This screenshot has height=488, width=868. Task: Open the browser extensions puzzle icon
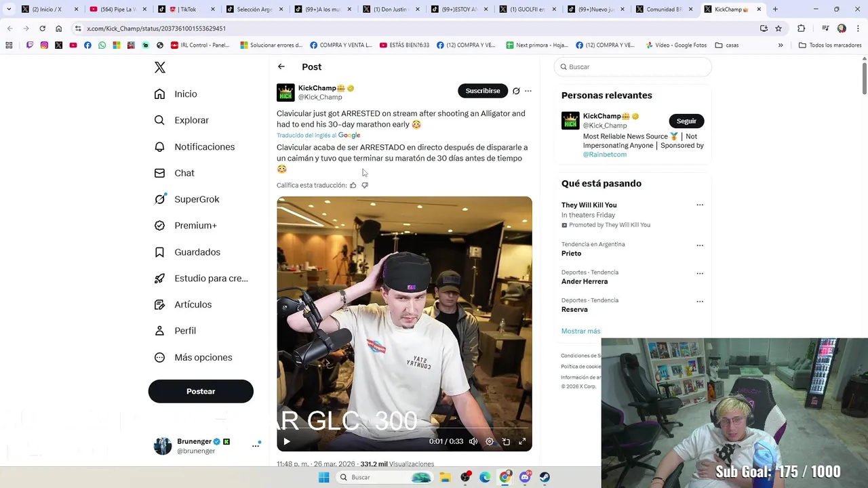[x=801, y=28]
